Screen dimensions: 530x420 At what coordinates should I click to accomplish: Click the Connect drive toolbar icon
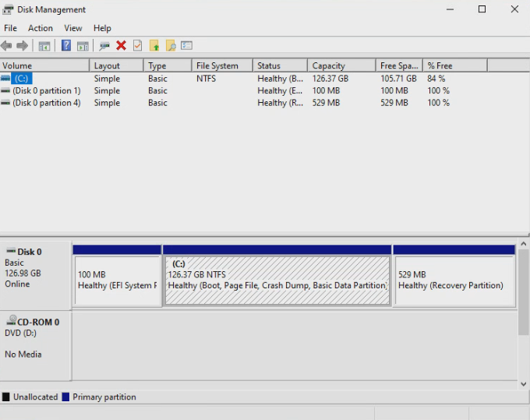click(x=104, y=46)
